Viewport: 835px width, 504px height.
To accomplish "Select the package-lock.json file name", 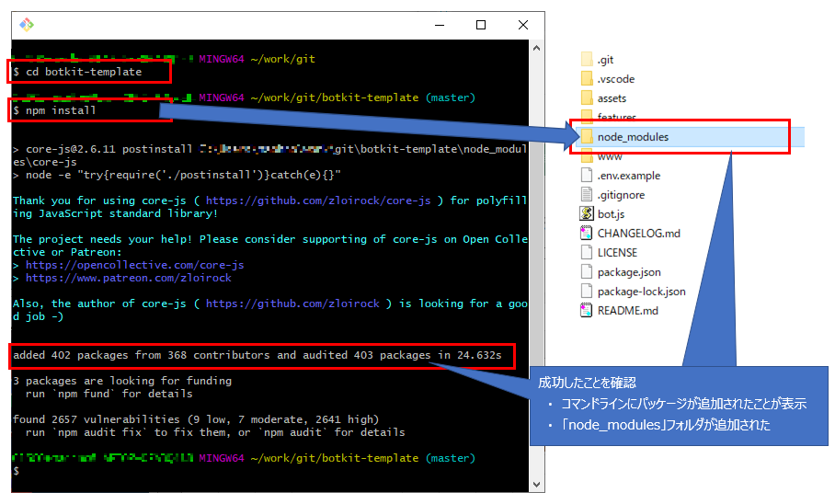I will tap(641, 292).
